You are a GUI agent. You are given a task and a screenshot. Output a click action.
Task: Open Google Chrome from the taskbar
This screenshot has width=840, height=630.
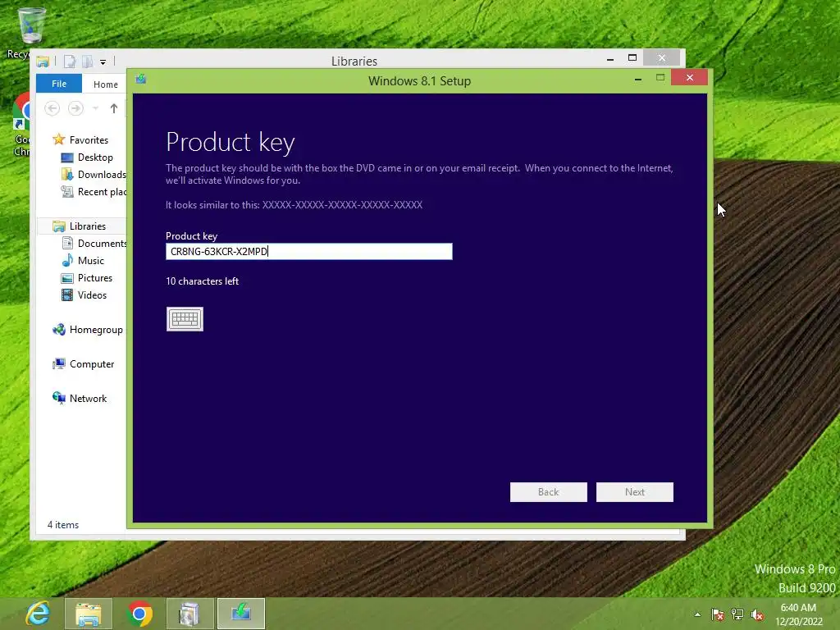139,614
